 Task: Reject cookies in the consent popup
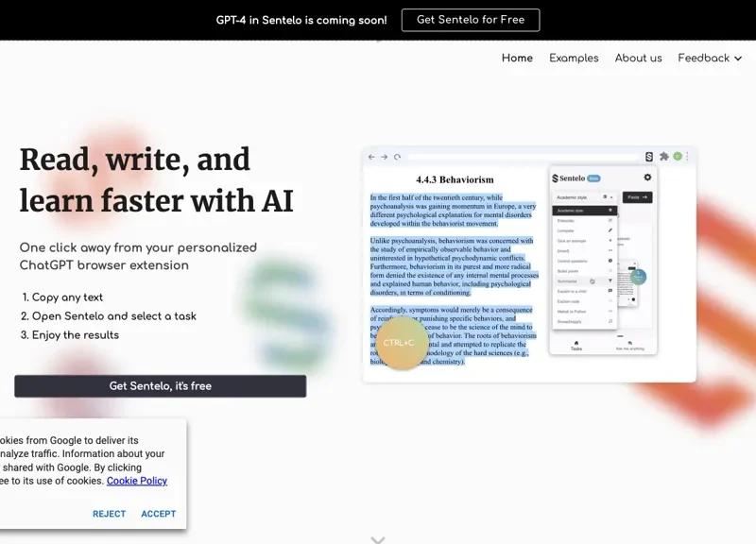point(109,514)
